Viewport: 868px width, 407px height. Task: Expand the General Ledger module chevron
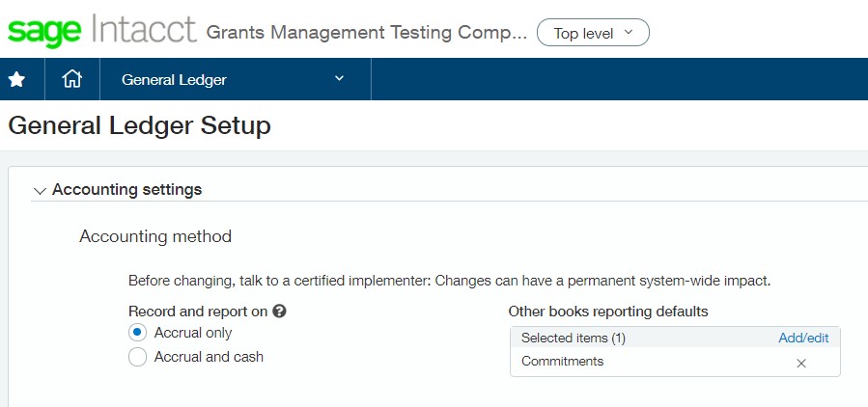[339, 79]
